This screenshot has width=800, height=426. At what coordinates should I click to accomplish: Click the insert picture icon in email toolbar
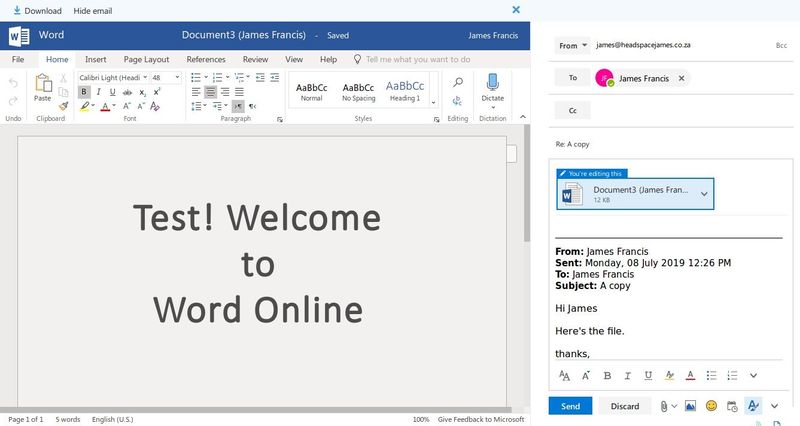tap(691, 406)
